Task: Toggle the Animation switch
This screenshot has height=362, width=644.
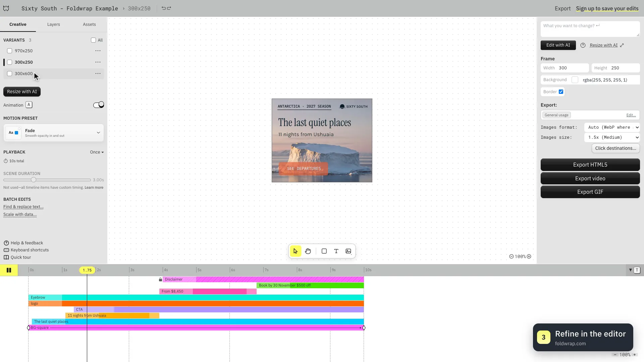Action: (x=99, y=105)
